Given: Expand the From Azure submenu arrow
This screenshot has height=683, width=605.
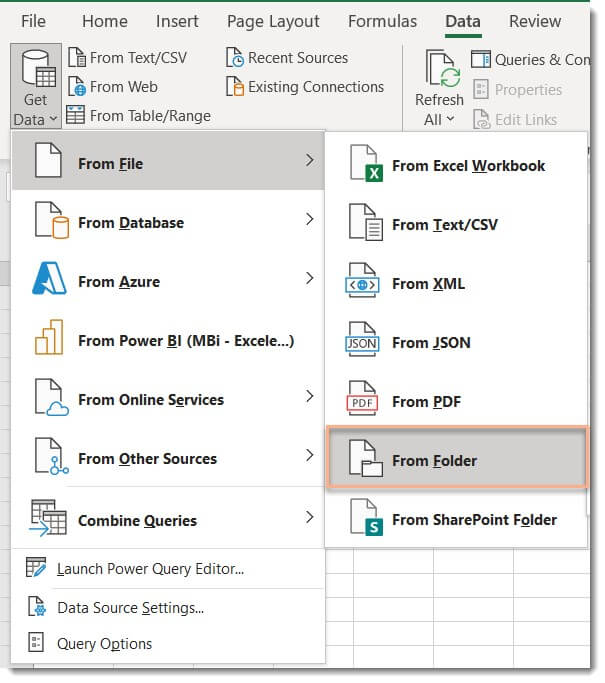Looking at the screenshot, I should point(310,278).
